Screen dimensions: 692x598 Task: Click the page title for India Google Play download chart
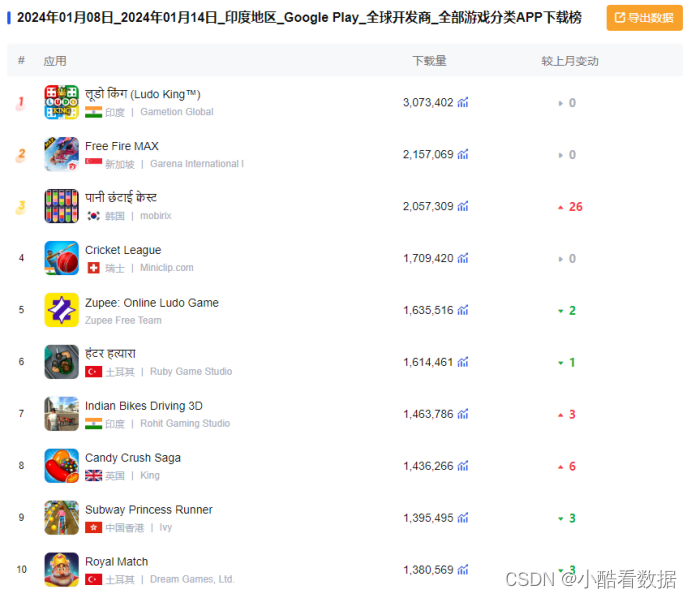[x=299, y=18]
